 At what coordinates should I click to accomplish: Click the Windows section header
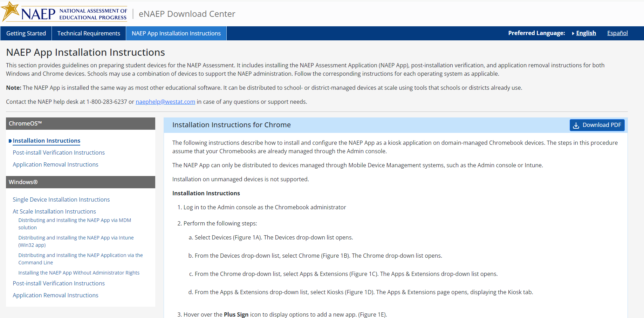[81, 182]
